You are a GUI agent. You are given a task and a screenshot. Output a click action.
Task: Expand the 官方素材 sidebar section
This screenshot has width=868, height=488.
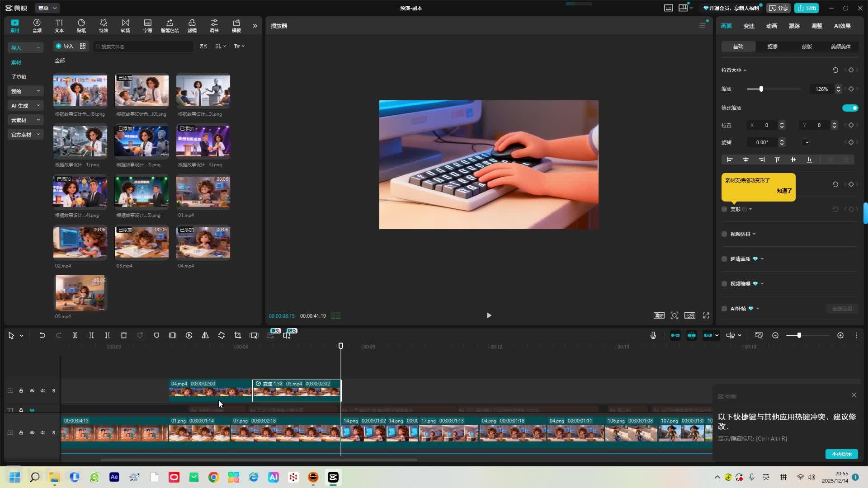pos(25,135)
